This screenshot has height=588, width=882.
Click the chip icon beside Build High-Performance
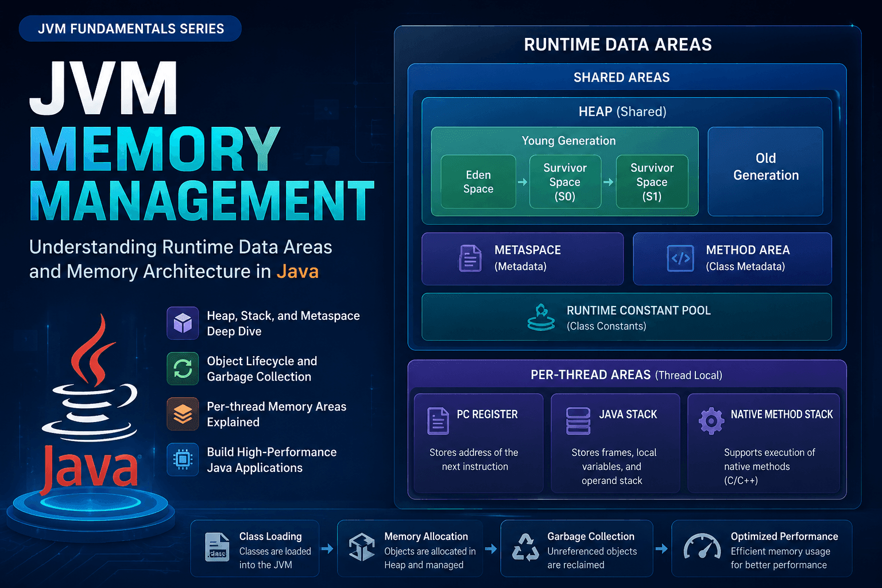coord(183,459)
